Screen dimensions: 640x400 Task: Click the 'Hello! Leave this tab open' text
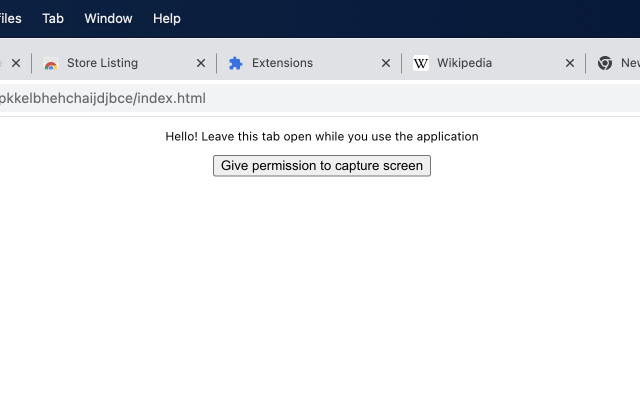pos(322,136)
